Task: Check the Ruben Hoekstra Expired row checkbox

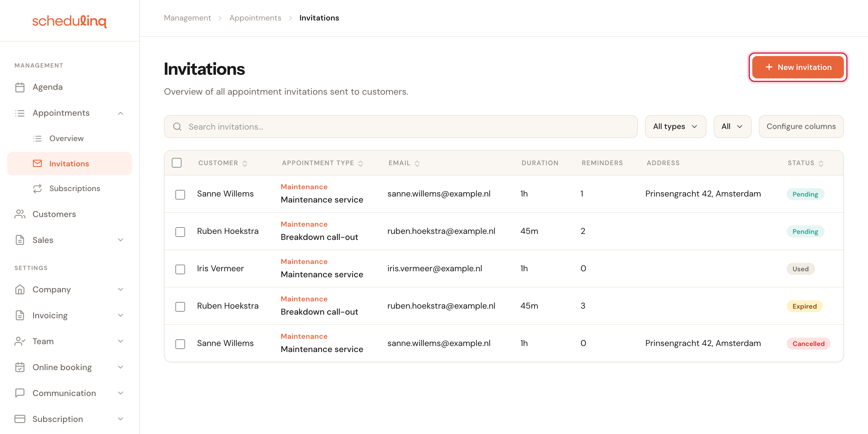Action: [x=180, y=307]
